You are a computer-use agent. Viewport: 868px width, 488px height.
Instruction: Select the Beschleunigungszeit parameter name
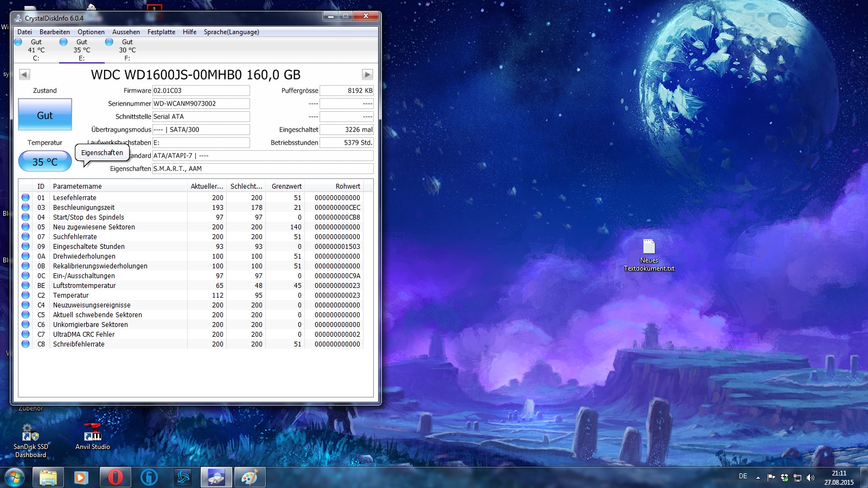(84, 208)
